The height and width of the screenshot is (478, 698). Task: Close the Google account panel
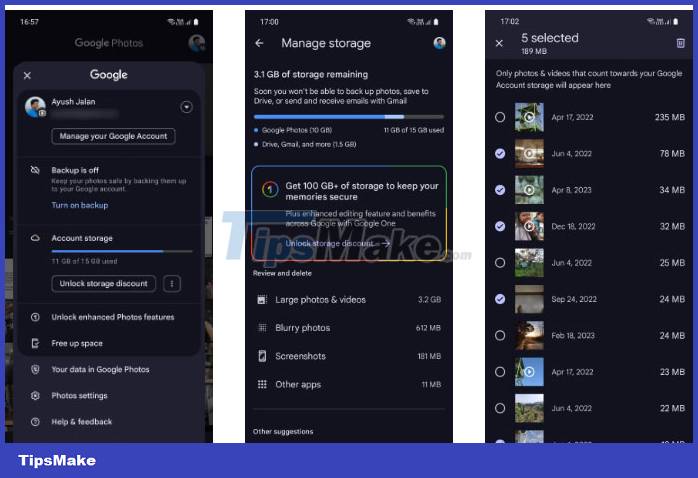(x=27, y=75)
